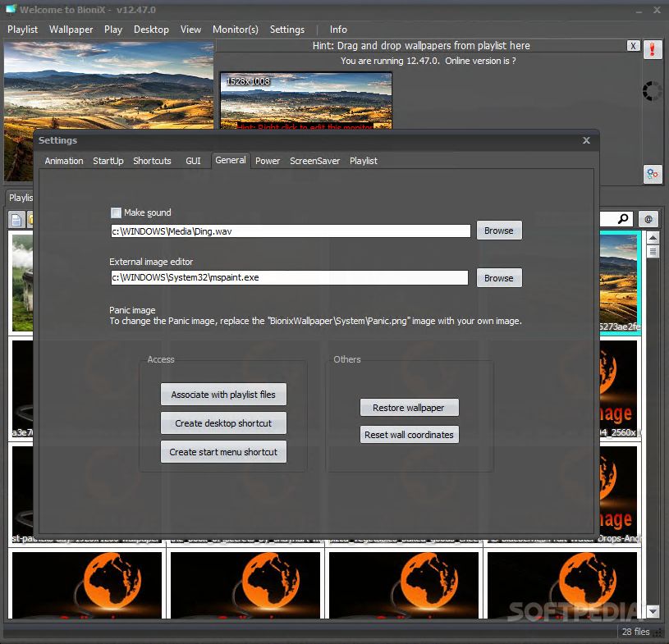Switch to the ScreenSaver tab
The height and width of the screenshot is (644, 669).
coord(315,161)
